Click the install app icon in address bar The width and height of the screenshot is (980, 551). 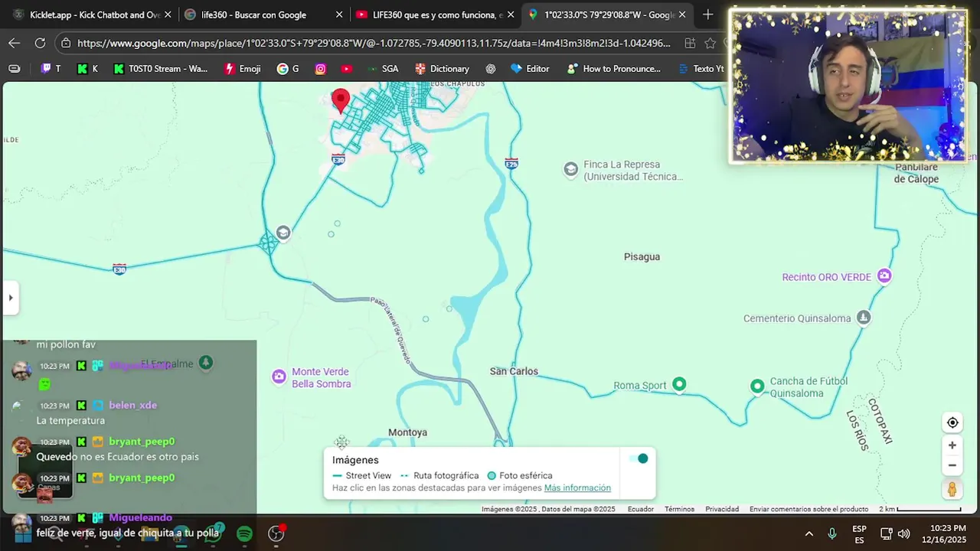point(690,43)
